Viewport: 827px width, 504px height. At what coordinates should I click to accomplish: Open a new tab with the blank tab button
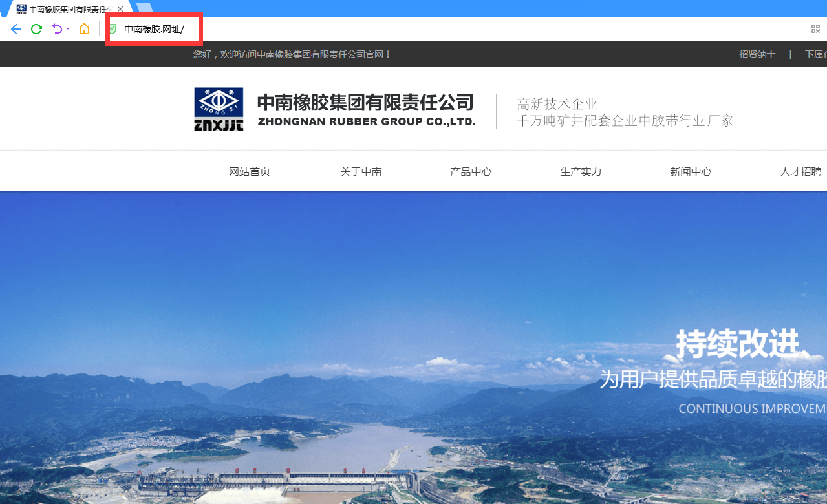pyautogui.click(x=144, y=9)
